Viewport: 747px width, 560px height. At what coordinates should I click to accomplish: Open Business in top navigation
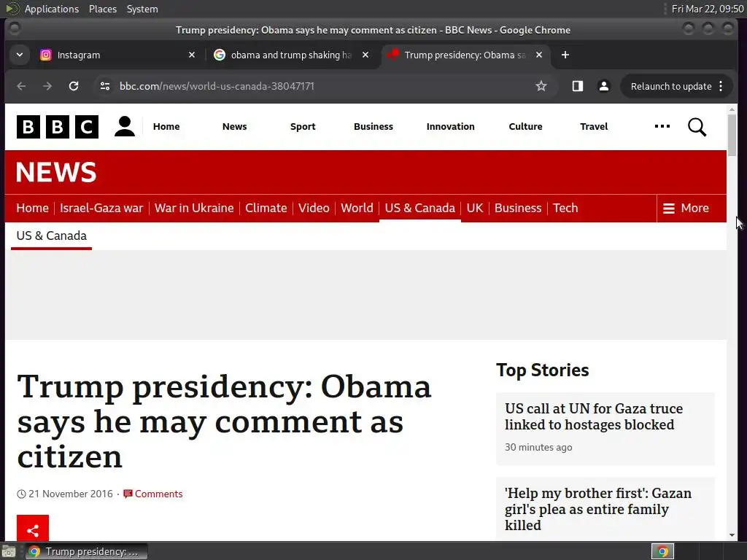coord(373,127)
